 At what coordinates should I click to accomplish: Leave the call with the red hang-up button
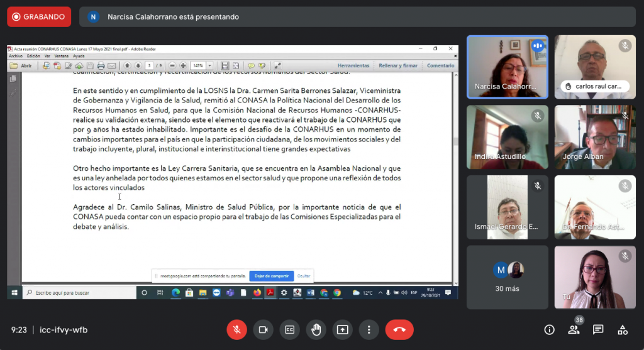[x=399, y=329]
